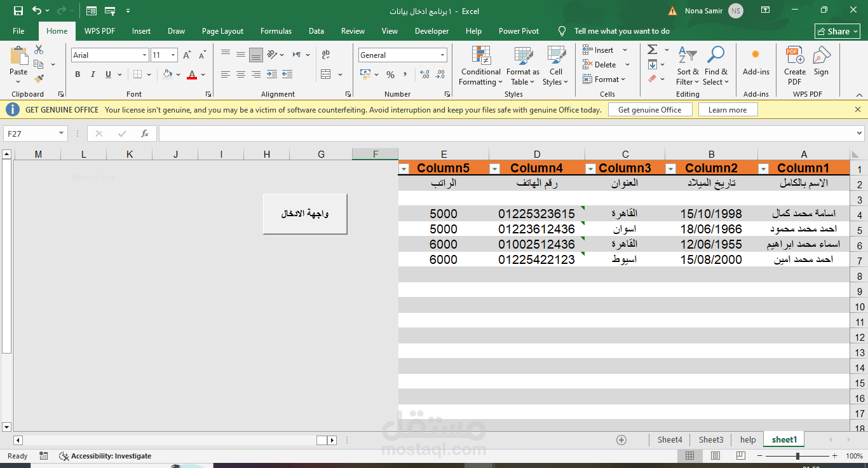Expand the Name Box dropdown
868x468 pixels.
[x=62, y=134]
